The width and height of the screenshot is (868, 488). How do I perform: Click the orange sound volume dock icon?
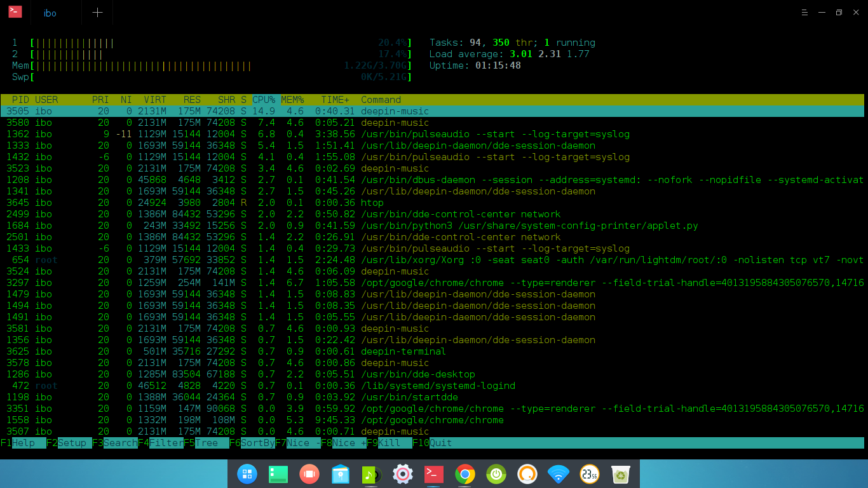point(527,474)
